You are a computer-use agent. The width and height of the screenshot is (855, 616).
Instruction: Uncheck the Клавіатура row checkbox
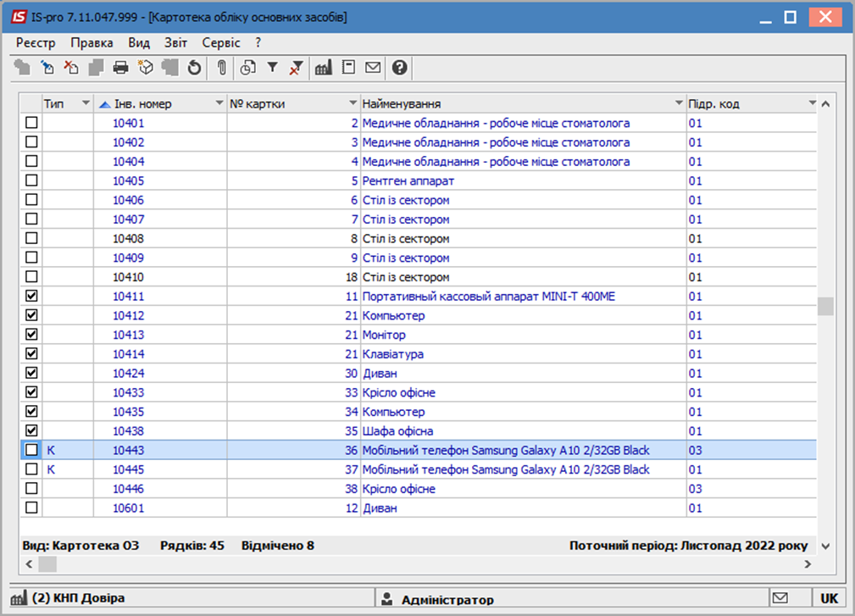point(31,354)
